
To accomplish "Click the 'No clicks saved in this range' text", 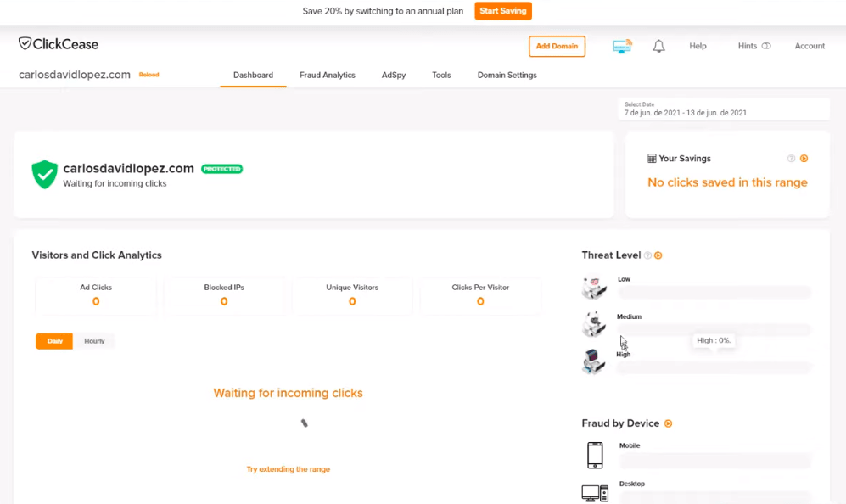I will (727, 182).
